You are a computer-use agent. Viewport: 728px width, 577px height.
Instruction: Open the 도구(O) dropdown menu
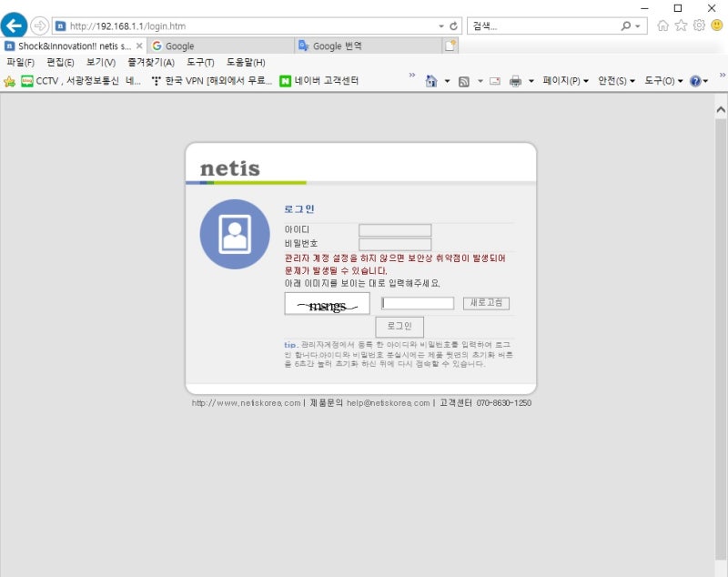[663, 81]
